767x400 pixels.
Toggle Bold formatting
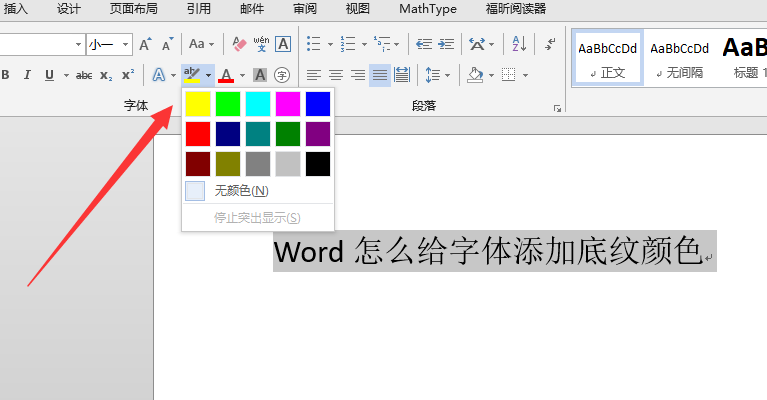(5, 75)
